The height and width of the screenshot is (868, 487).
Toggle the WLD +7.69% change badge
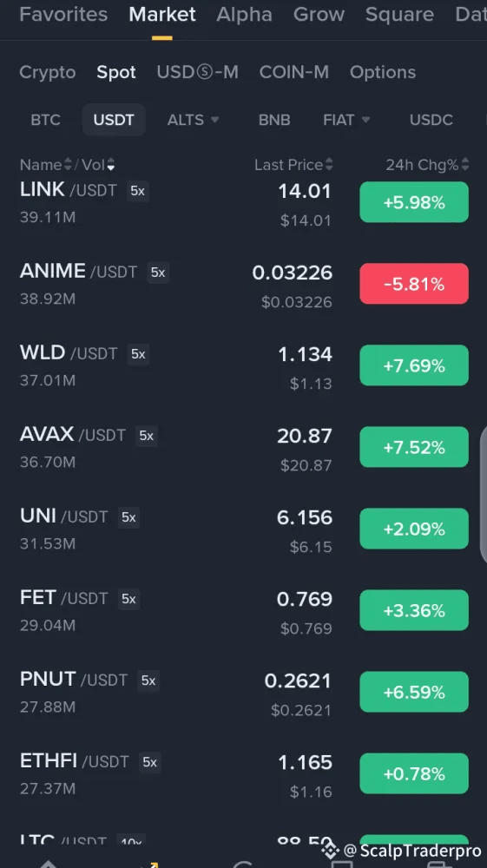pos(414,365)
